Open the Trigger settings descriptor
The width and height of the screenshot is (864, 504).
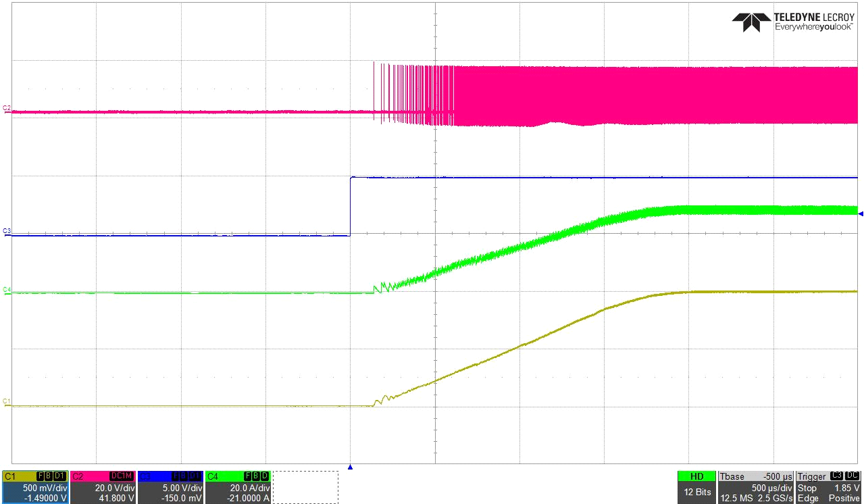click(x=828, y=487)
